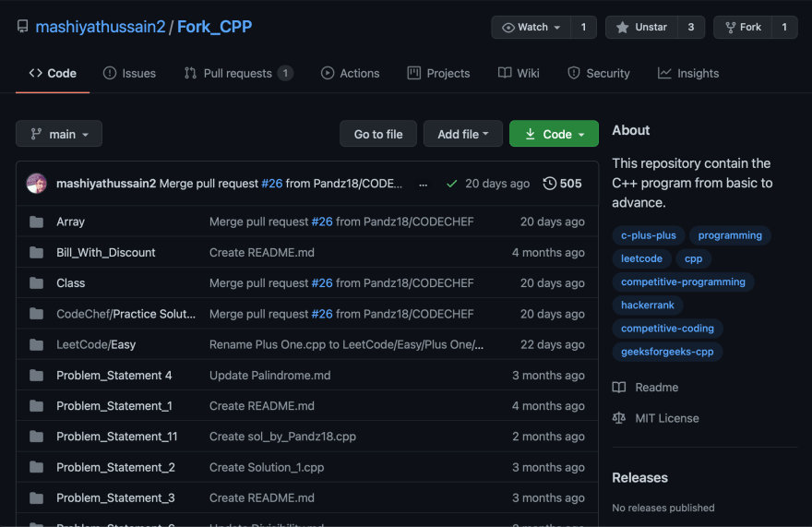The width and height of the screenshot is (812, 527).
Task: Click the Bill_With_Discount folder icon
Action: click(x=36, y=252)
